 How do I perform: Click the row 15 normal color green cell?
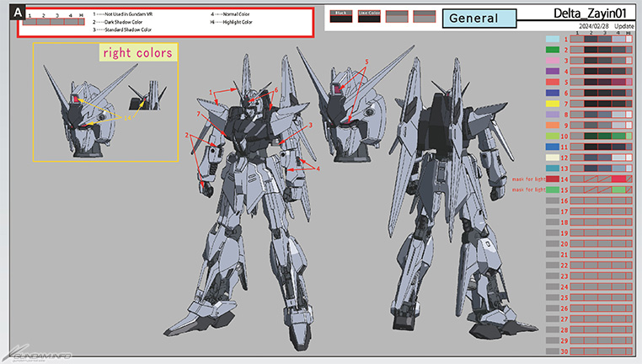coord(618,190)
